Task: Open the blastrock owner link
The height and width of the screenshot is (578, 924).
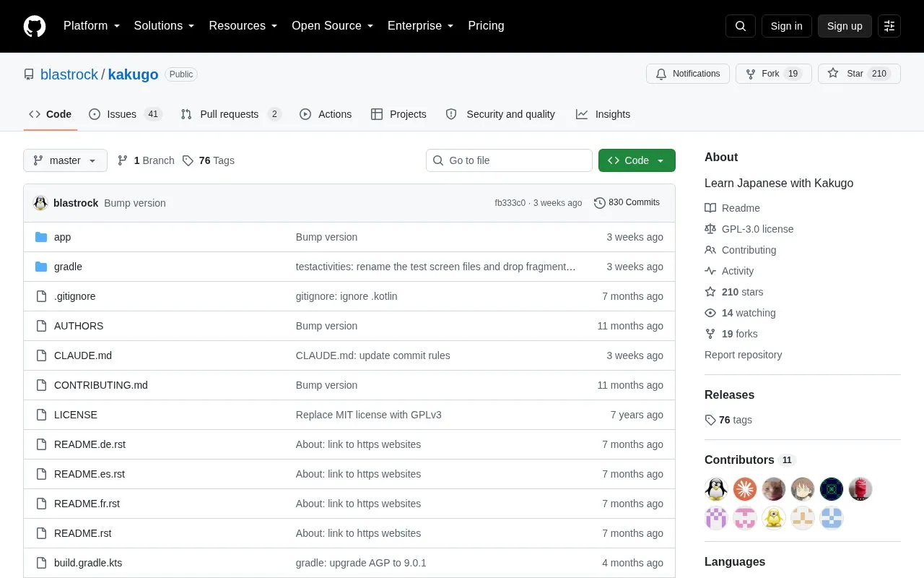Action: click(69, 74)
